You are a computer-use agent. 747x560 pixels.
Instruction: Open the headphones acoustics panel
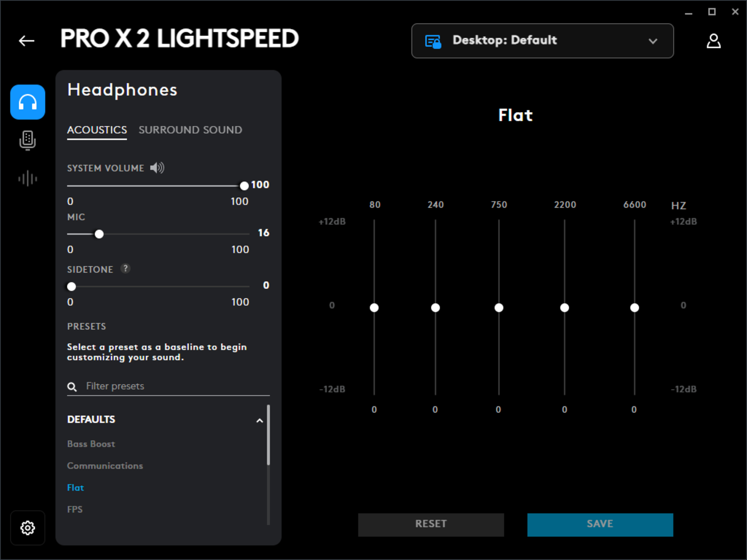click(x=27, y=102)
